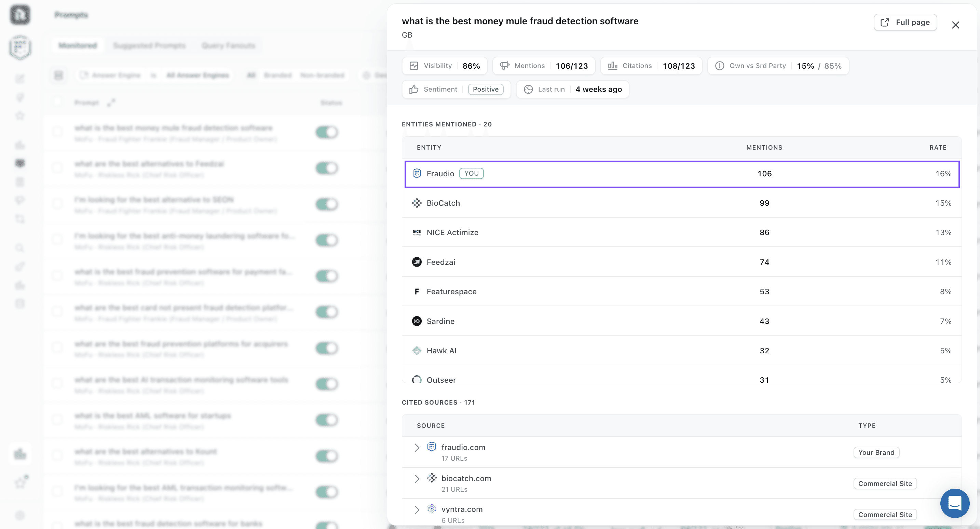This screenshot has height=529, width=980.
Task: Click the BioCatch logo icon in entity table
Action: click(417, 203)
